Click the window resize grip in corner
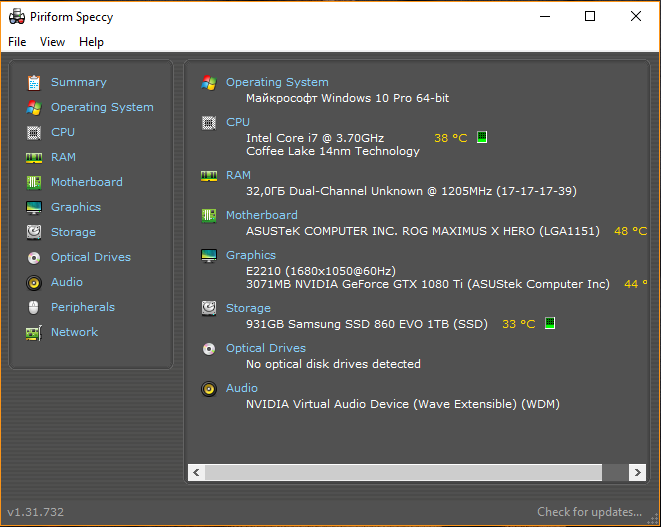This screenshot has height=527, width=661. tap(653, 520)
